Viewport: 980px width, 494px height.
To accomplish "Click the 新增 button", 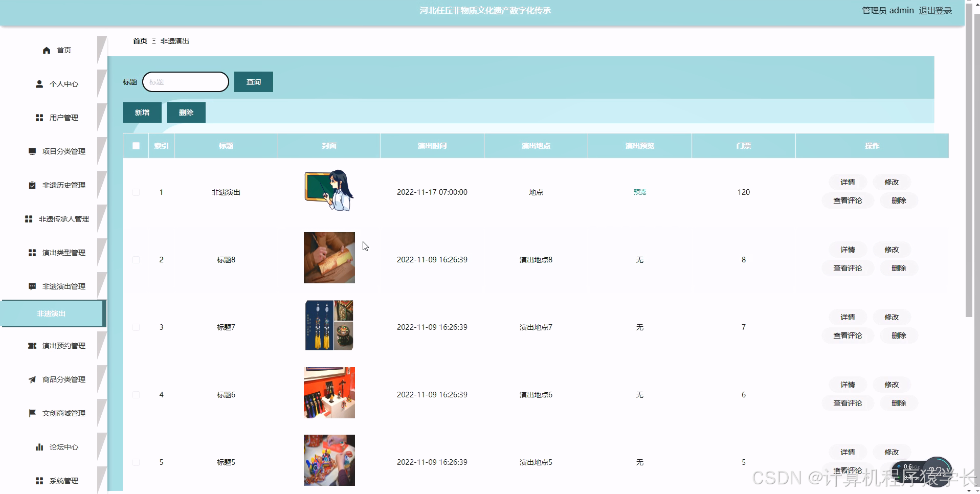I will pos(142,113).
